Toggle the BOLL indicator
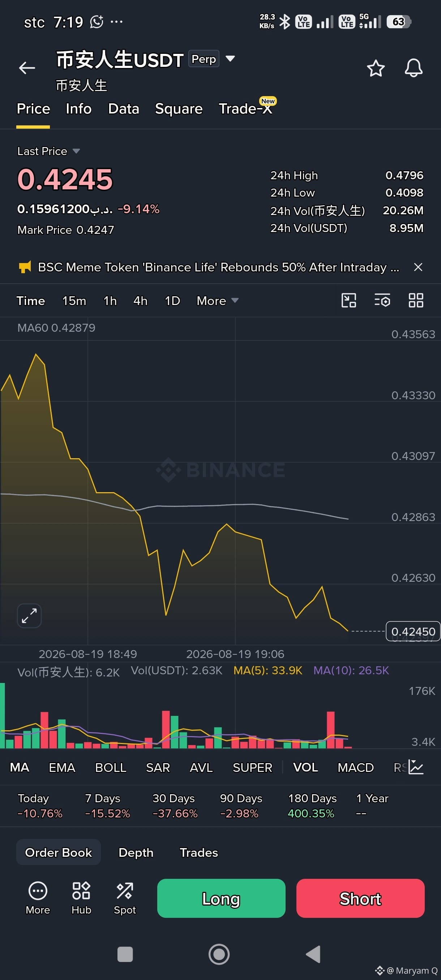Viewport: 441px width, 980px height. [x=111, y=767]
